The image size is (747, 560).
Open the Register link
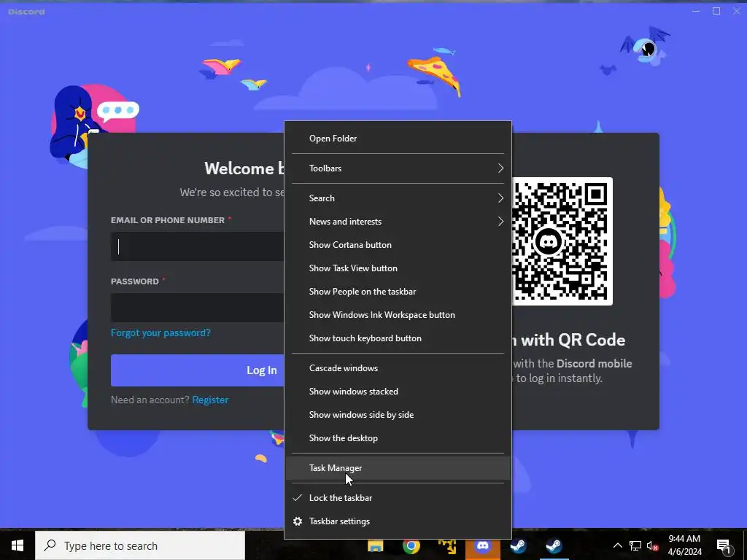pyautogui.click(x=210, y=400)
